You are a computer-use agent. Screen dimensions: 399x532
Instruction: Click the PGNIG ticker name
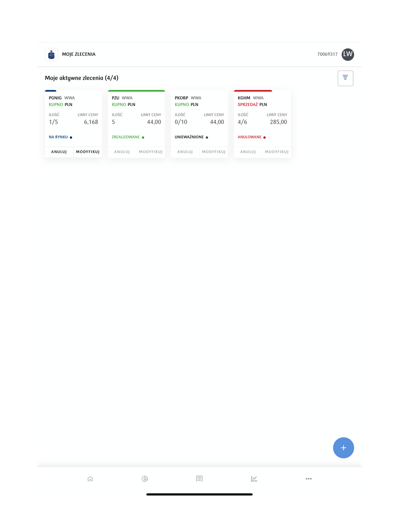pyautogui.click(x=55, y=98)
